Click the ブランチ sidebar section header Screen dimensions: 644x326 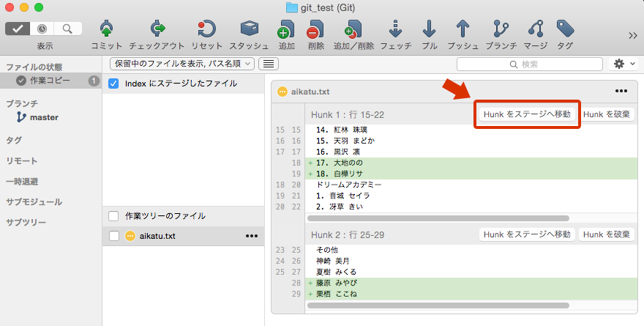22,103
